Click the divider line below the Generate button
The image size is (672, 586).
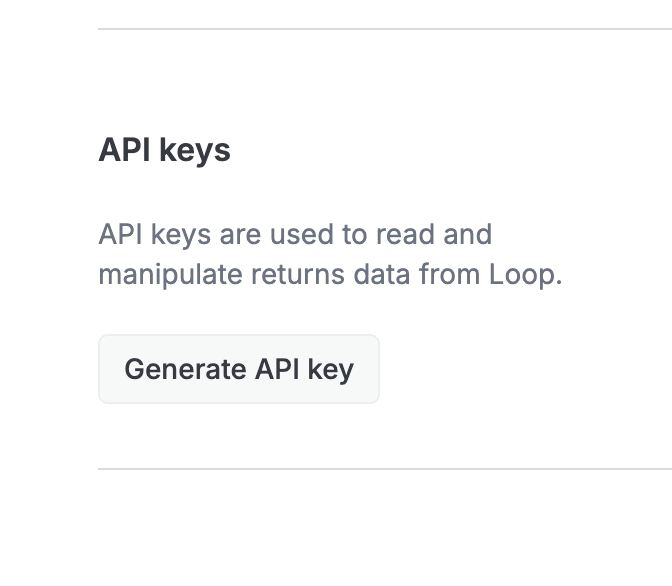[x=384, y=468]
